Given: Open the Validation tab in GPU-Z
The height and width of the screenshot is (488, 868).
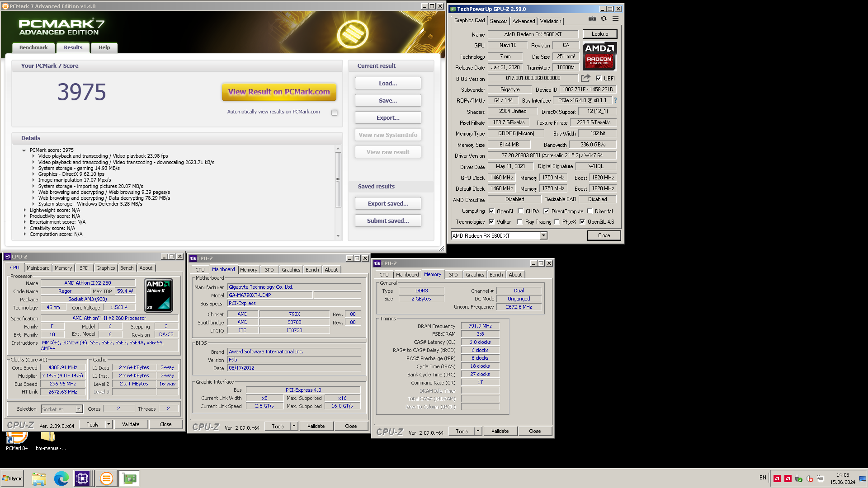Looking at the screenshot, I should click(550, 21).
